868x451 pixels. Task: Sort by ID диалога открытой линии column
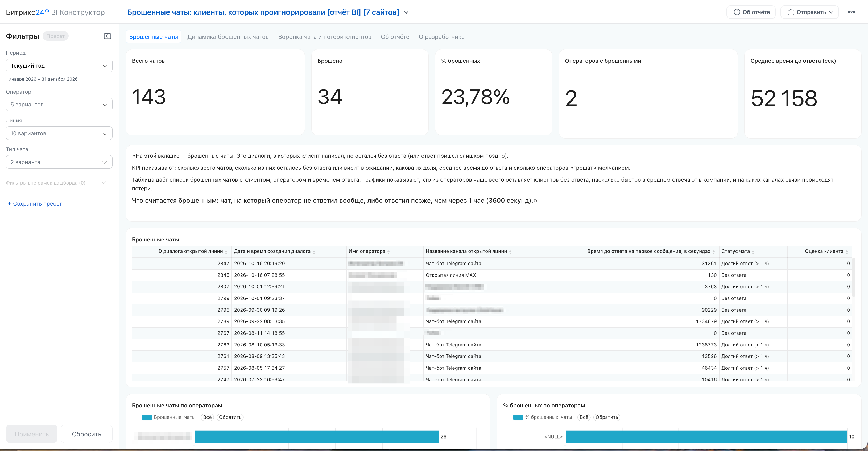226,252
